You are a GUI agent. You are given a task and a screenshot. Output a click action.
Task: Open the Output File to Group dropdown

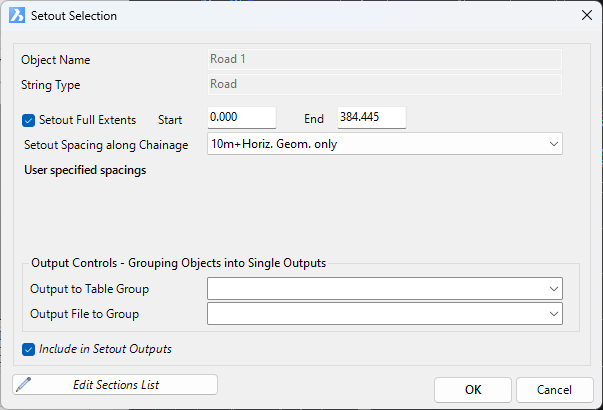point(385,313)
